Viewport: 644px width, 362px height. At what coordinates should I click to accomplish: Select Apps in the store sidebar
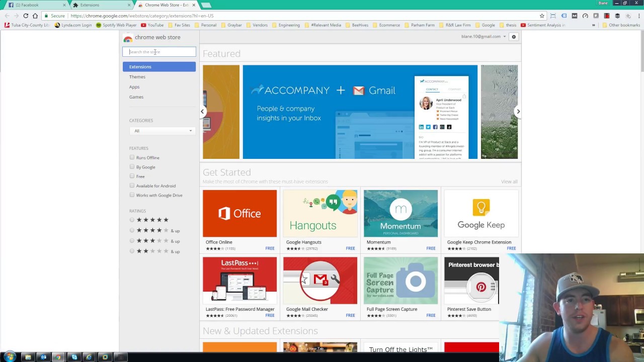coord(134,87)
